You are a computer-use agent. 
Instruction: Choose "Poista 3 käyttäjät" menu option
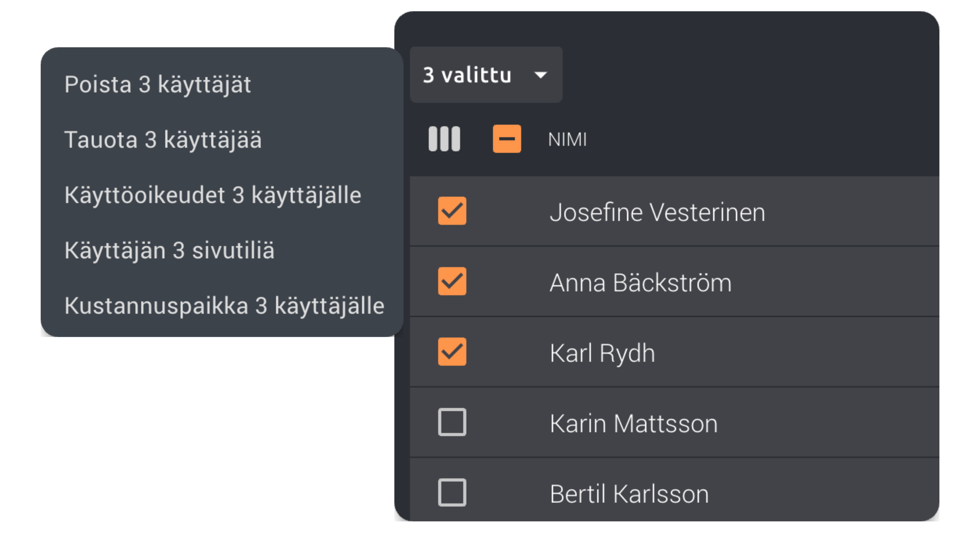[158, 84]
